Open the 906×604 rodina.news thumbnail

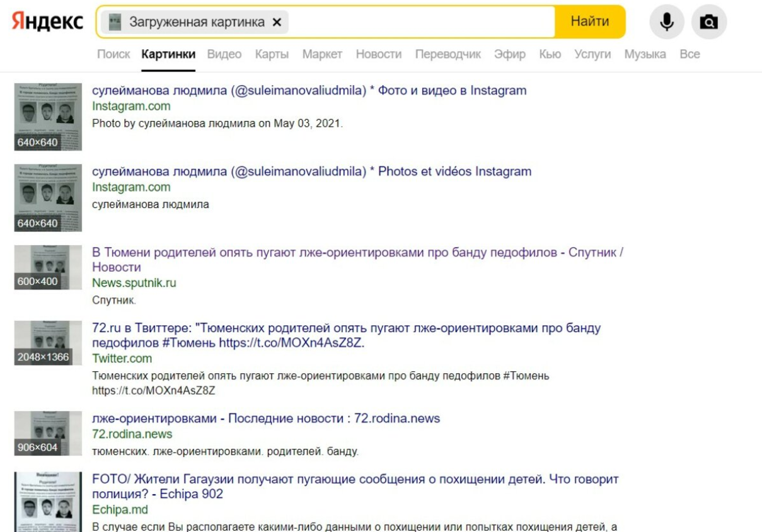pyautogui.click(x=48, y=433)
